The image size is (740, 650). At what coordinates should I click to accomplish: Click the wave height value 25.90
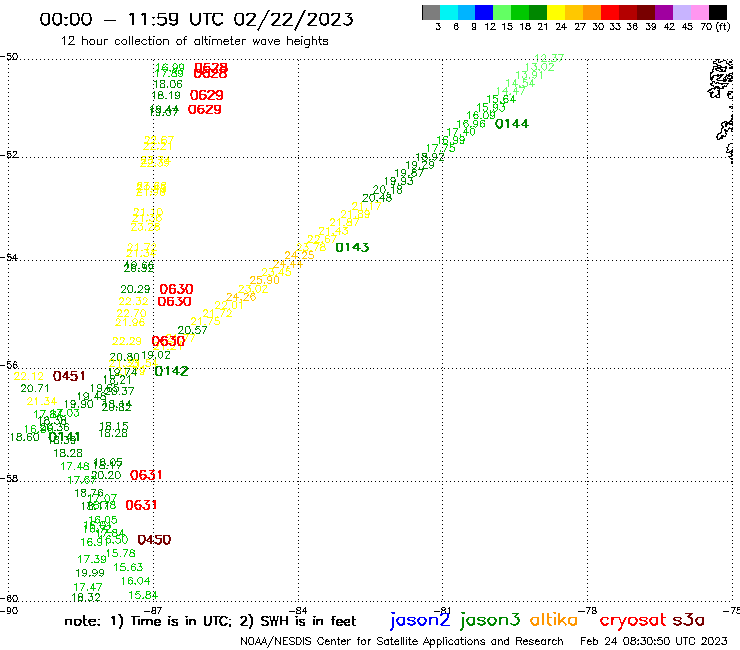pyautogui.click(x=264, y=280)
